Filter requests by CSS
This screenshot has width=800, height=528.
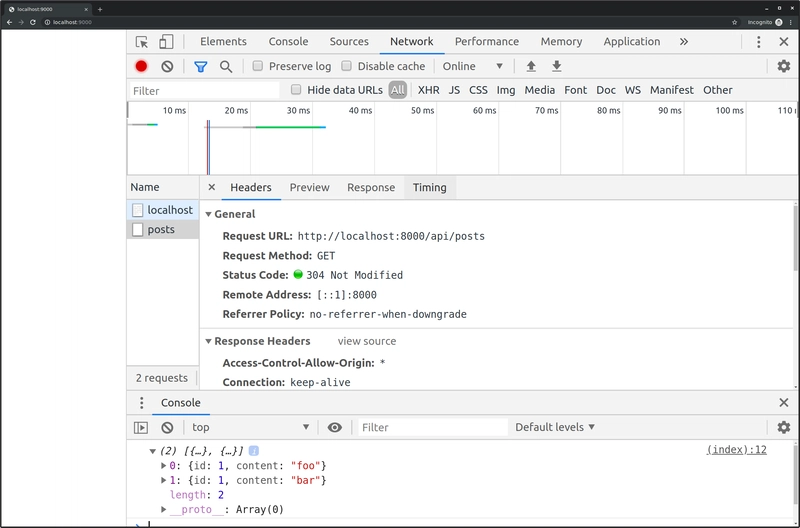478,90
